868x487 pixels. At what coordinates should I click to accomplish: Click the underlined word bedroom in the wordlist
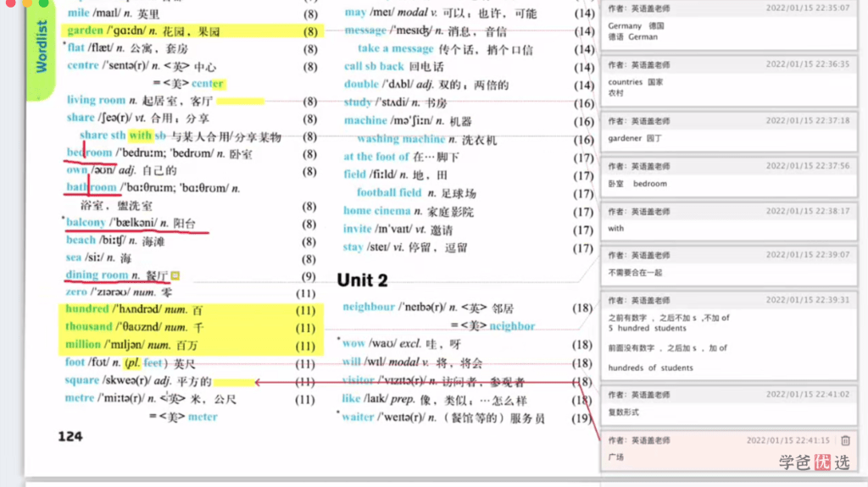point(89,152)
